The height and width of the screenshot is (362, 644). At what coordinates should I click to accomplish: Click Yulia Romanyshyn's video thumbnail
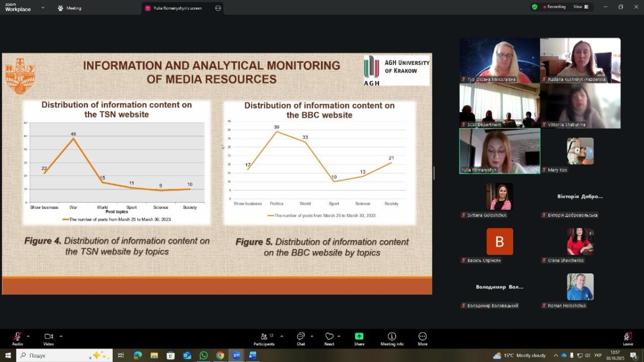(500, 150)
